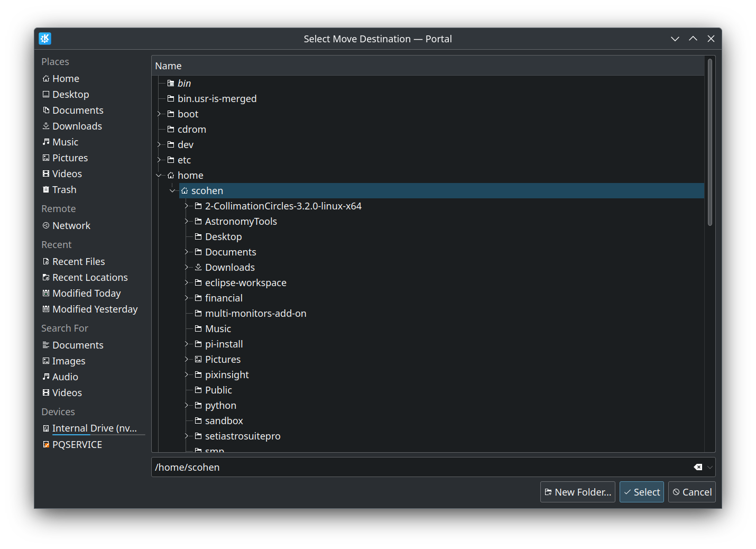Click the Trash icon in Places
Viewport: 756px width, 549px height.
click(x=46, y=190)
